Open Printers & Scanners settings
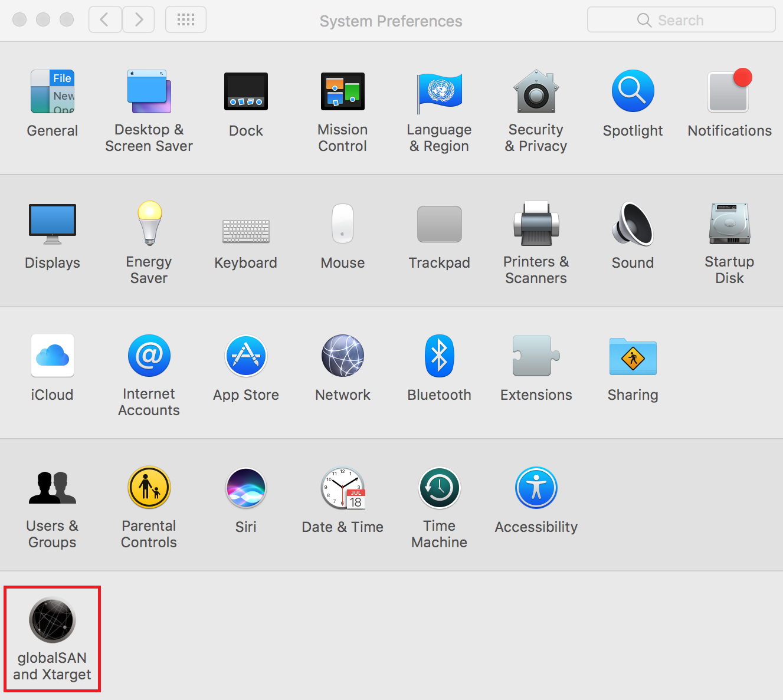 [536, 224]
